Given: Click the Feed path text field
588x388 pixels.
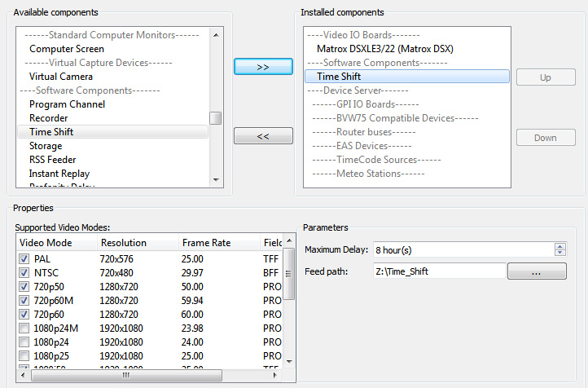Looking at the screenshot, I should tap(440, 271).
